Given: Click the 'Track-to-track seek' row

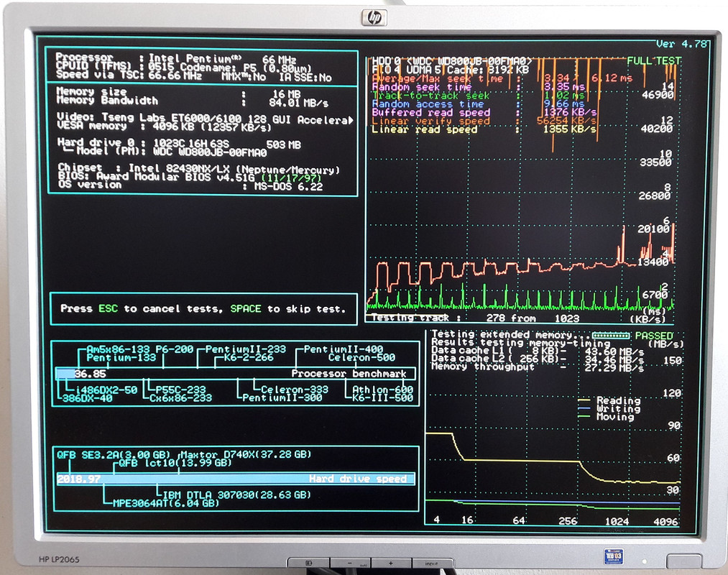Looking at the screenshot, I should click(x=478, y=95).
